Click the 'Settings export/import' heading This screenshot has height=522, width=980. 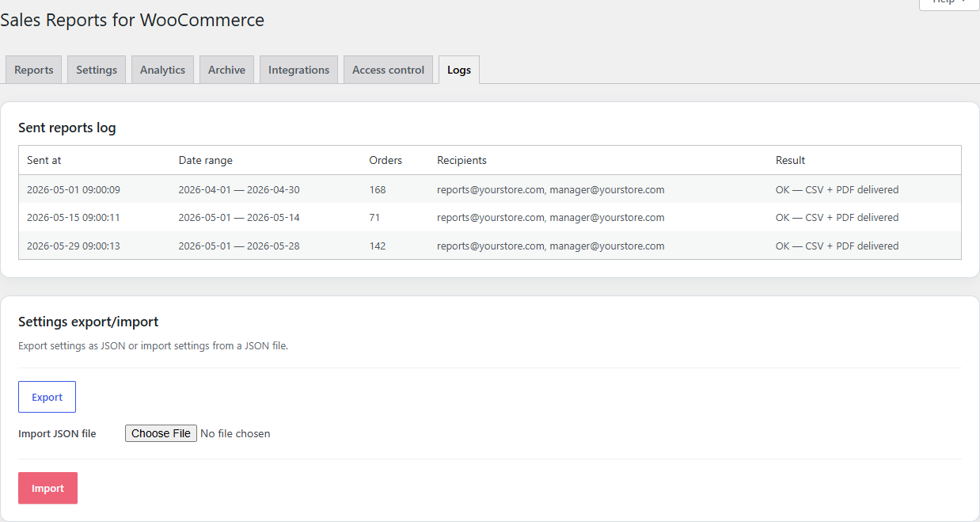[89, 322]
